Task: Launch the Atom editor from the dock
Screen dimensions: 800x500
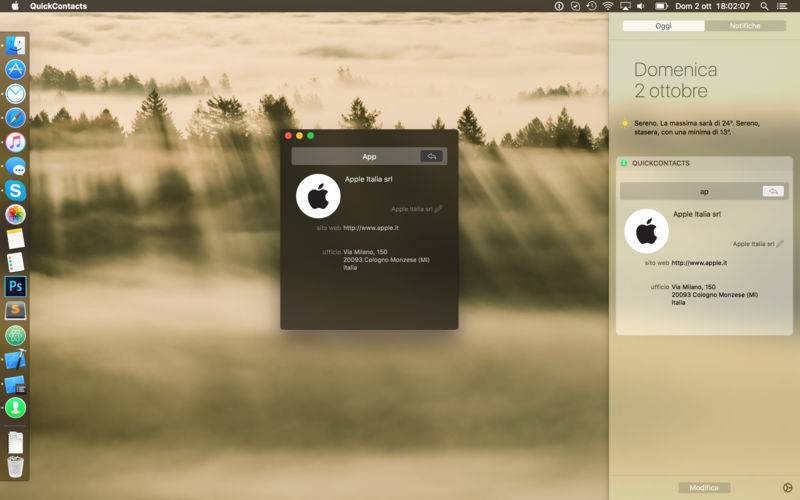Action: click(15, 335)
